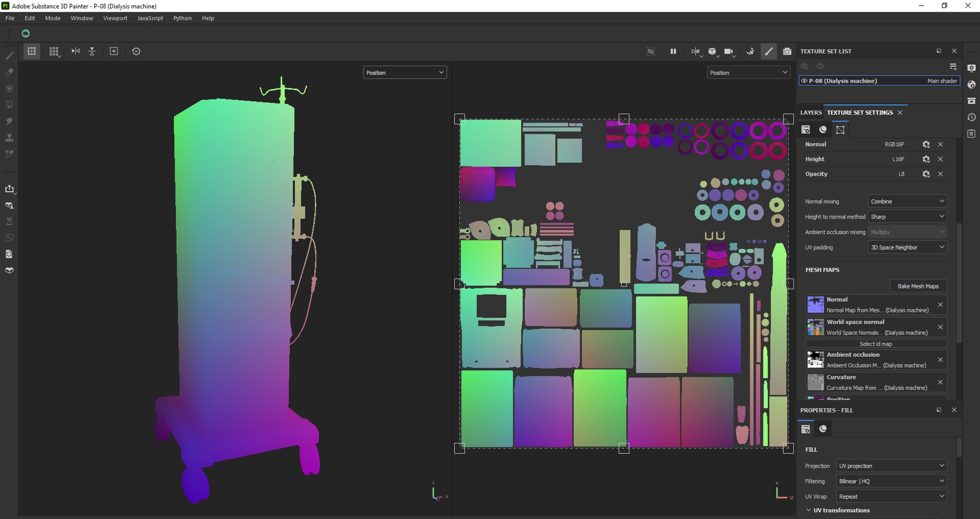980x519 pixels.
Task: Select the Eraser tool in left sidebar
Action: pyautogui.click(x=9, y=72)
